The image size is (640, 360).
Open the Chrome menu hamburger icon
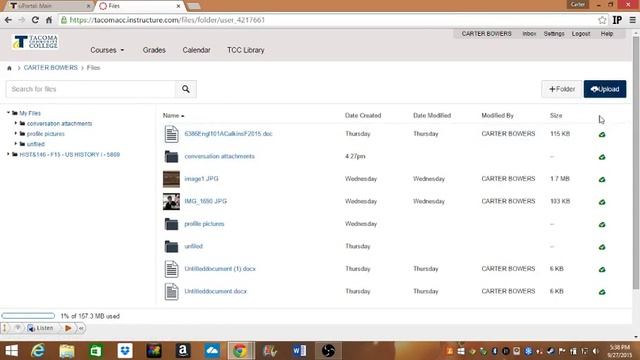pos(632,20)
